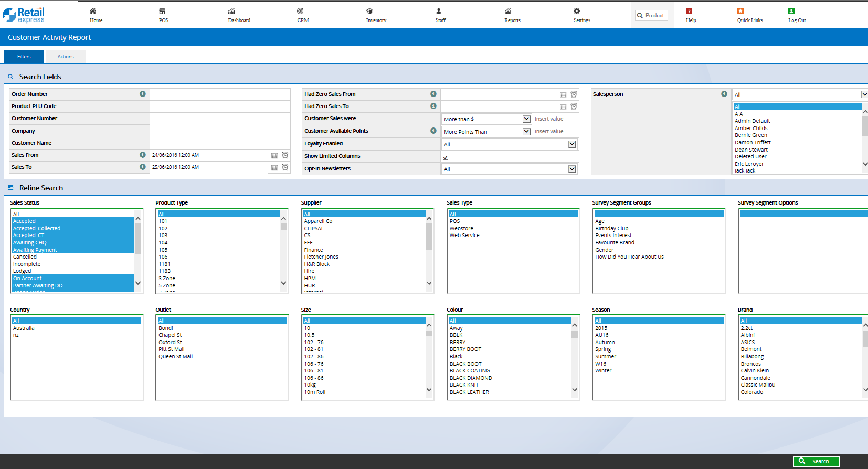Show info icon for Sales From

coord(143,155)
